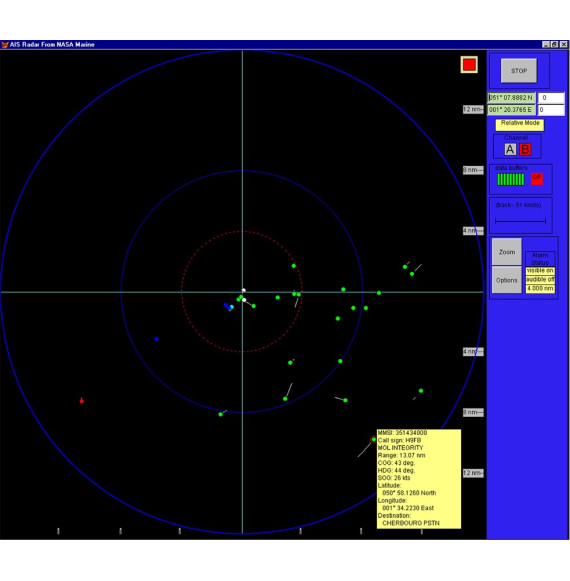Click the Channel group label

coord(516,138)
